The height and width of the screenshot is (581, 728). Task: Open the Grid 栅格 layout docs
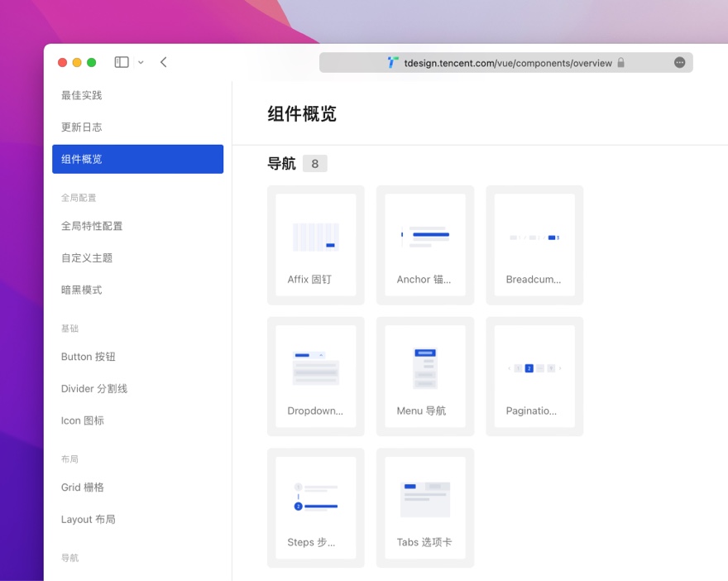81,487
